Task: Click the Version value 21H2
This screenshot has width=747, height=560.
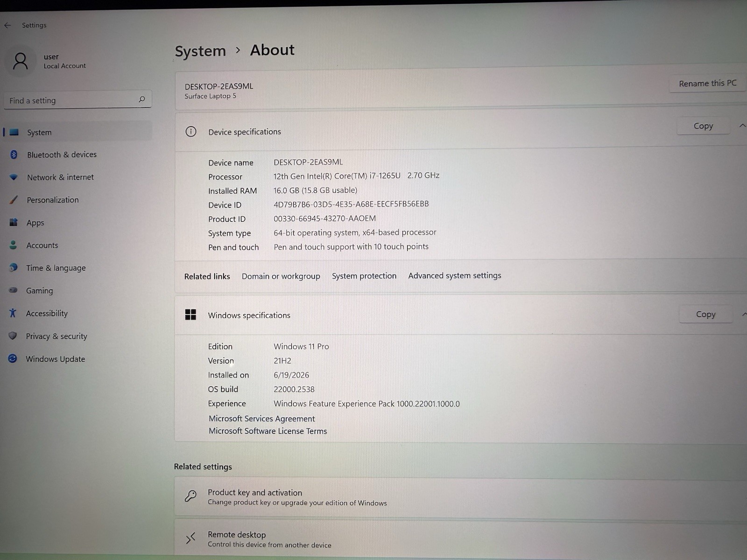Action: [282, 361]
